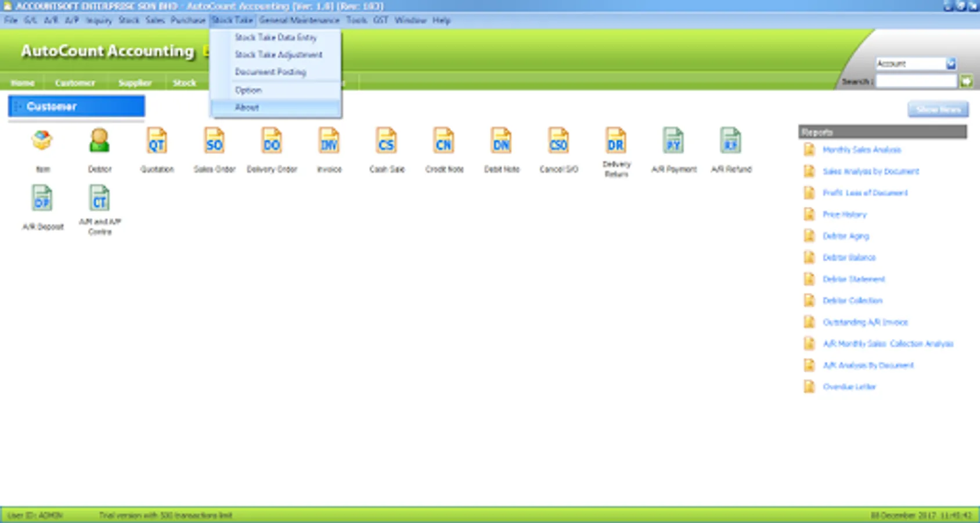Open the Sales menu

click(x=155, y=20)
